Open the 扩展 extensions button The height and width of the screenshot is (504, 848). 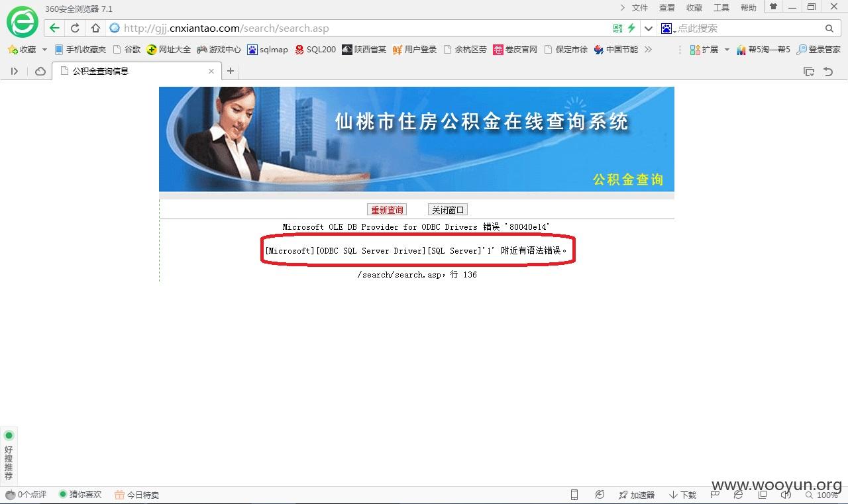pyautogui.click(x=704, y=50)
